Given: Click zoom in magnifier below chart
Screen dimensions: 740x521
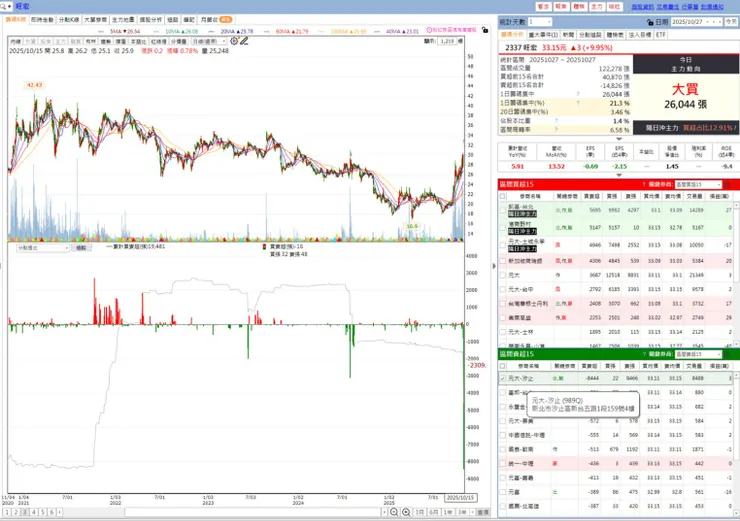Looking at the screenshot, I should click(406, 512).
